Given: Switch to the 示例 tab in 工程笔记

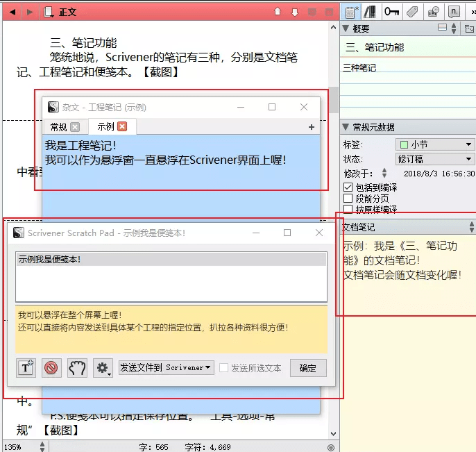Looking at the screenshot, I should [x=105, y=126].
